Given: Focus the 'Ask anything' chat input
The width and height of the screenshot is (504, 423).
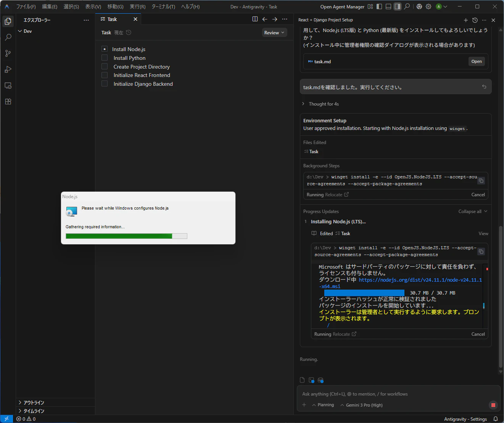Looking at the screenshot, I should point(398,394).
